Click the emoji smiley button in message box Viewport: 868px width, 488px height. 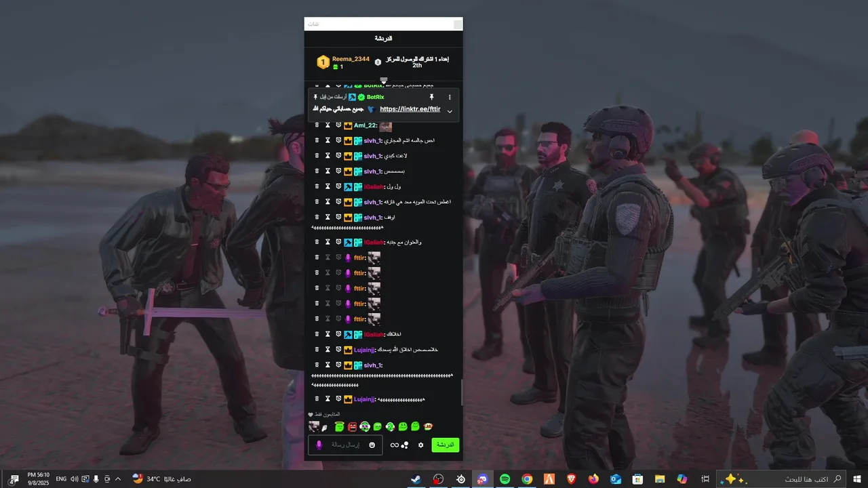(372, 445)
